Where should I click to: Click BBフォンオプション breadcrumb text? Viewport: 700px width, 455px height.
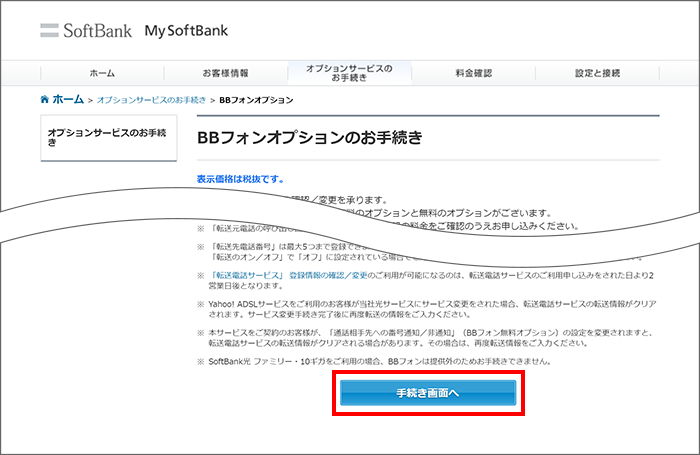[256, 100]
